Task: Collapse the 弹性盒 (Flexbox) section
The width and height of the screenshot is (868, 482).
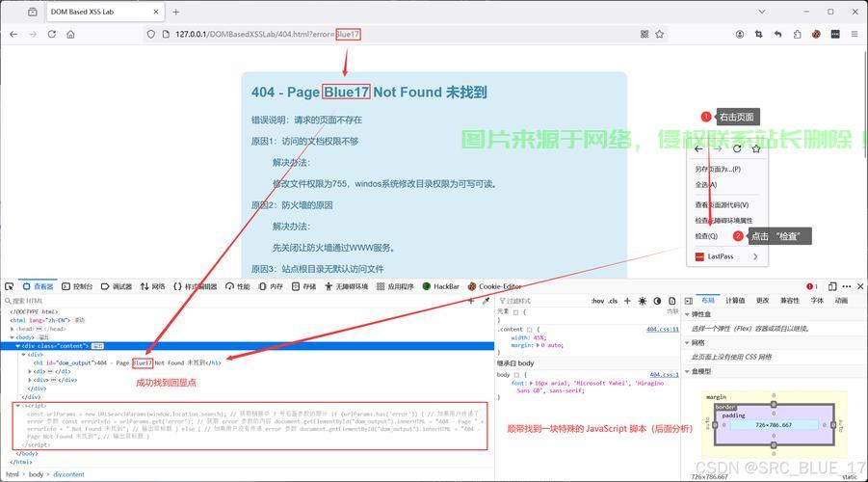Action: pyautogui.click(x=688, y=314)
